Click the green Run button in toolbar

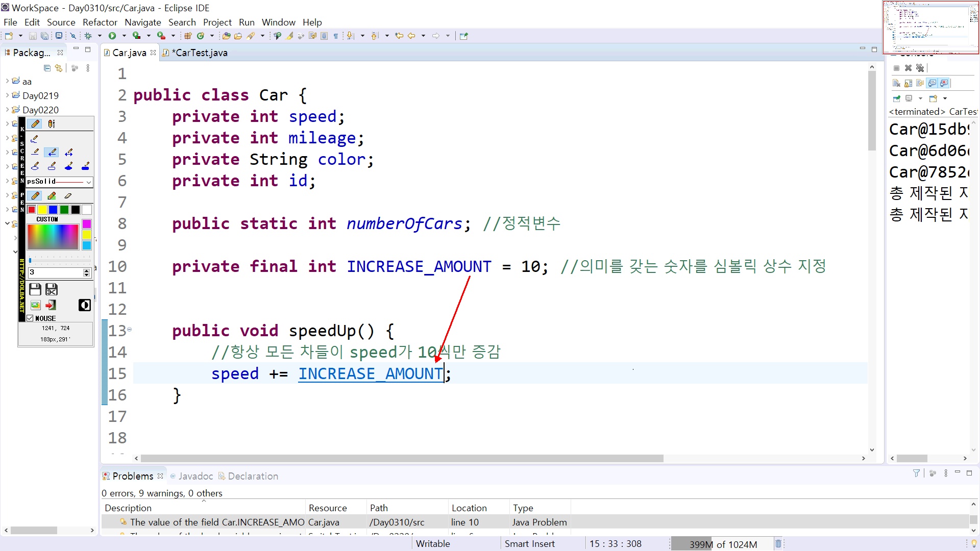click(112, 36)
